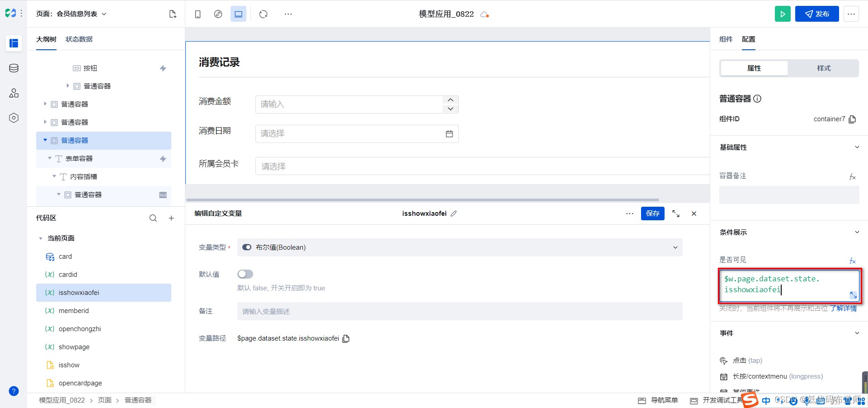Search in the 代码区 panel
This screenshot has height=408, width=868.
tap(153, 218)
